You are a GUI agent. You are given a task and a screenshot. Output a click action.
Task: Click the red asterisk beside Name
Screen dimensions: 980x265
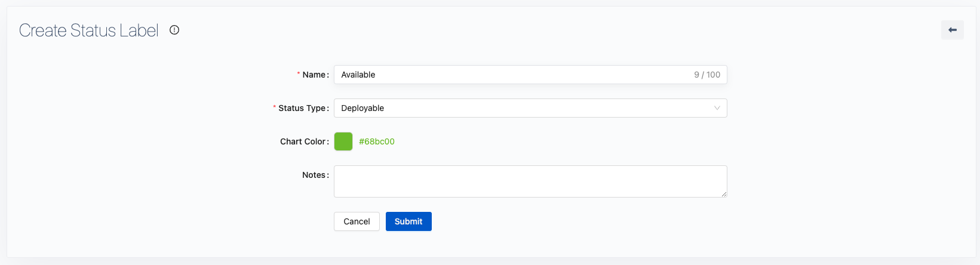tap(299, 74)
